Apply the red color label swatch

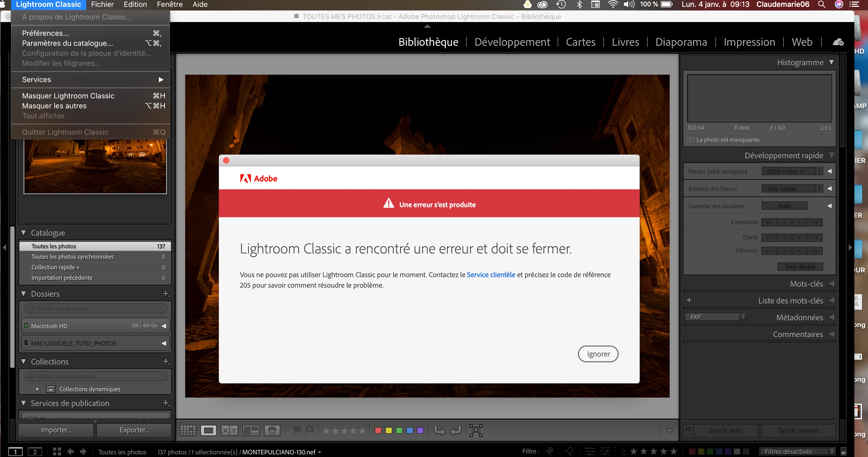[x=378, y=430]
